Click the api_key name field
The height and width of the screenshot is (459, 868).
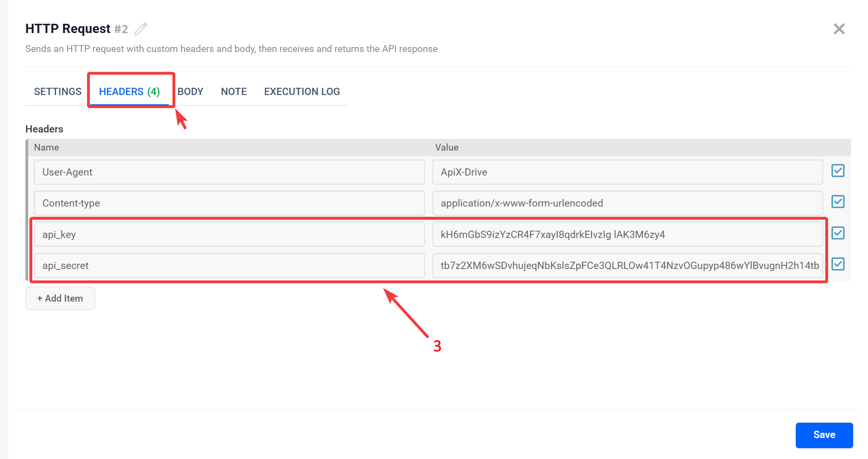(x=229, y=234)
